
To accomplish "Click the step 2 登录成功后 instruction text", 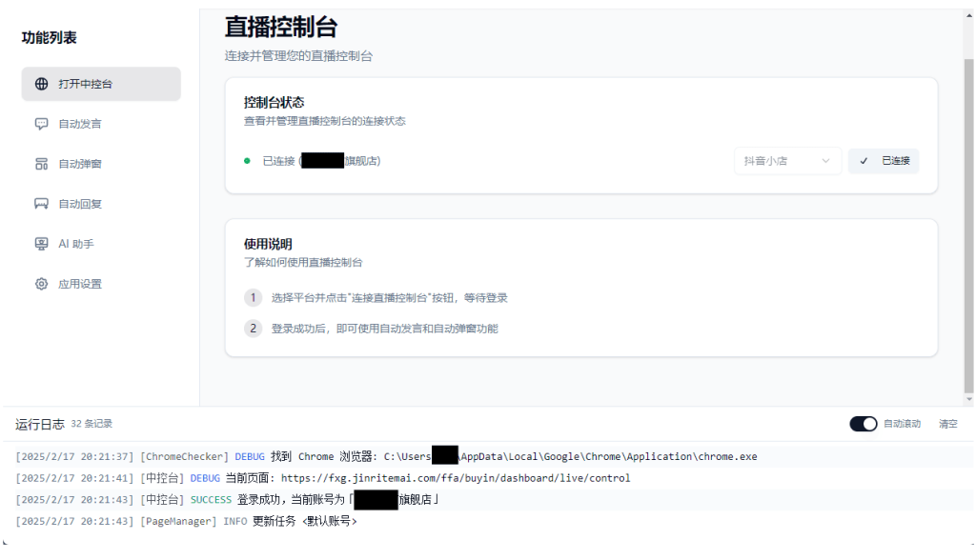I will 385,329.
